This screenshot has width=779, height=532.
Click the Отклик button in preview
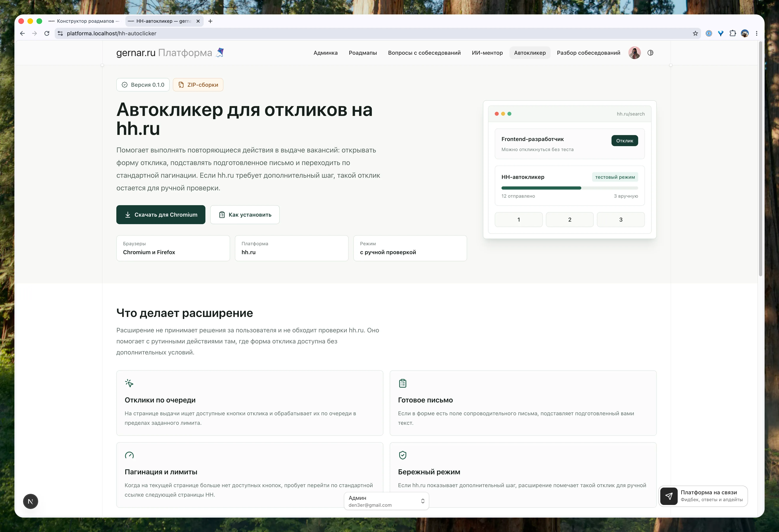coord(625,140)
